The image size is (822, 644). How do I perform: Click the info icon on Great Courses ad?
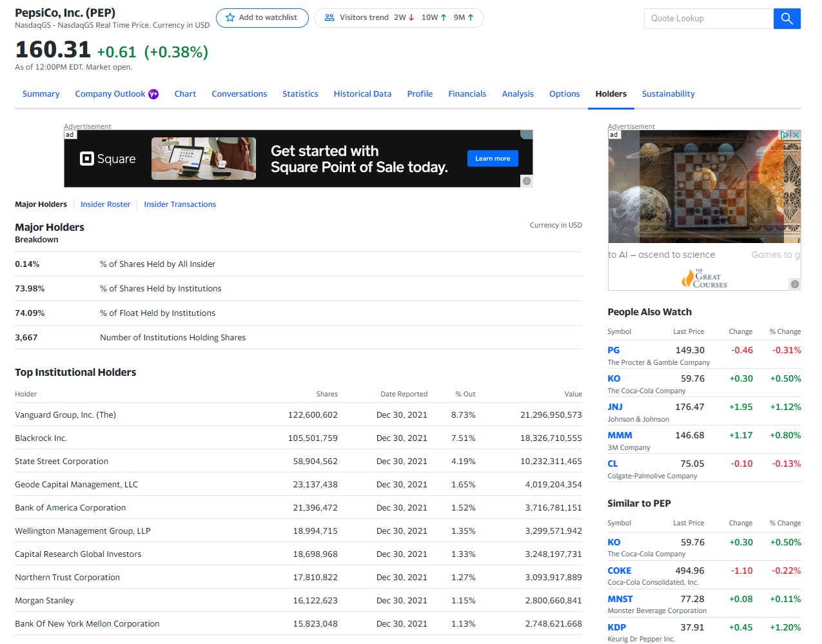[x=795, y=284]
